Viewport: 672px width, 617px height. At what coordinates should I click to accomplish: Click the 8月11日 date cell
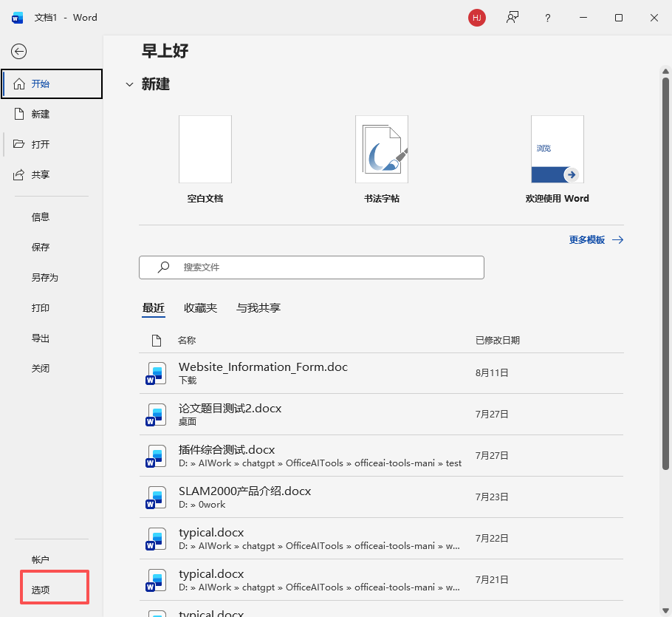(x=492, y=373)
